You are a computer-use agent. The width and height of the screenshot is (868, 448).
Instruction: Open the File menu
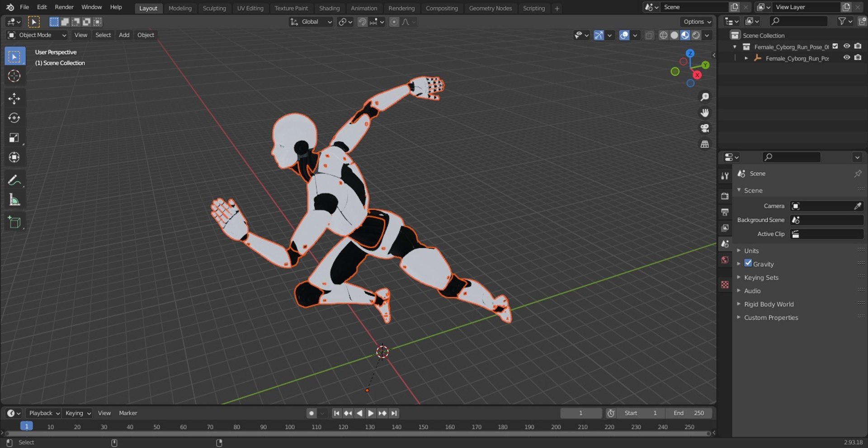24,7
